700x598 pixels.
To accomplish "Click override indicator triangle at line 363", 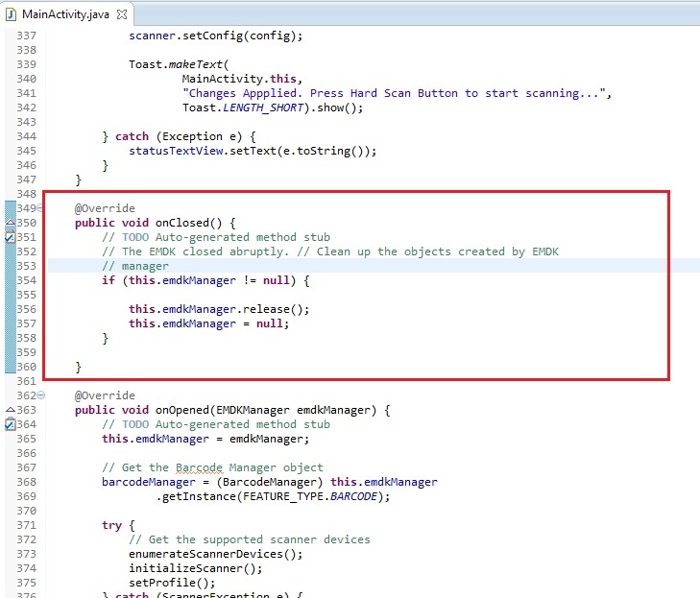I will pyautogui.click(x=10, y=410).
